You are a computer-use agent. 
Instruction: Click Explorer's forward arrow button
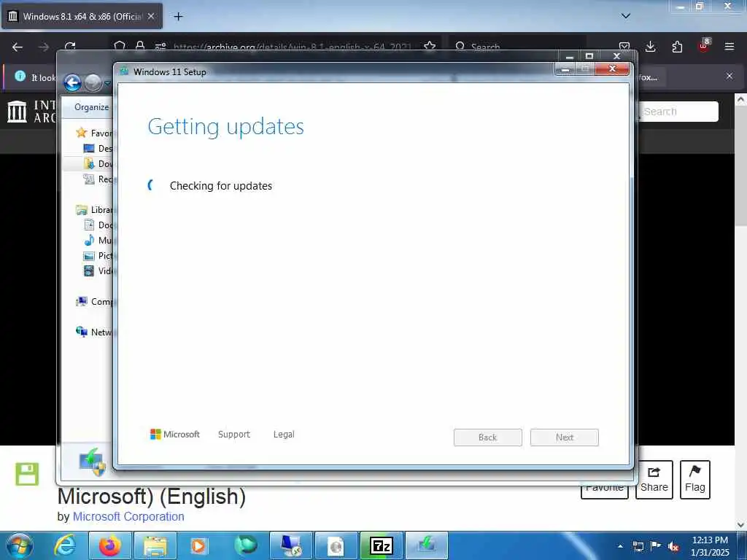point(93,83)
